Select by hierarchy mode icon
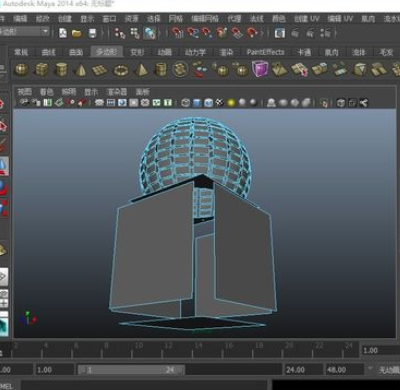Image resolution: width=400 pixels, height=390 pixels. click(120, 33)
